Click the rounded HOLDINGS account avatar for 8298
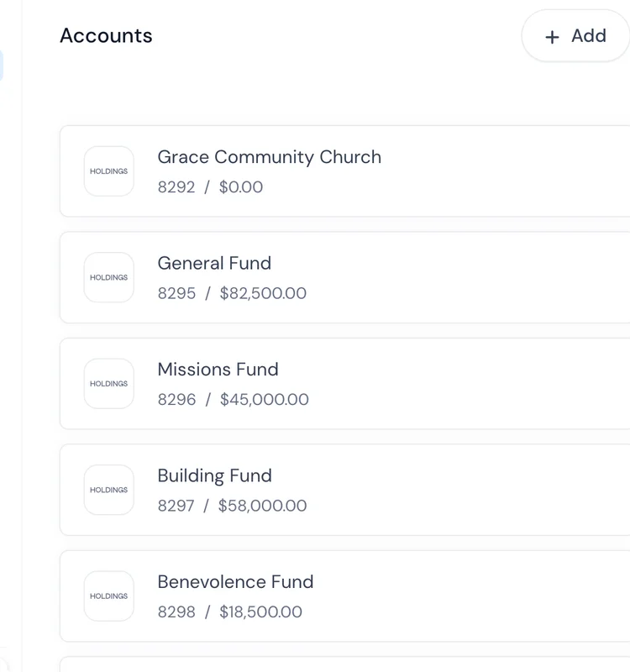630x672 pixels. tap(108, 596)
